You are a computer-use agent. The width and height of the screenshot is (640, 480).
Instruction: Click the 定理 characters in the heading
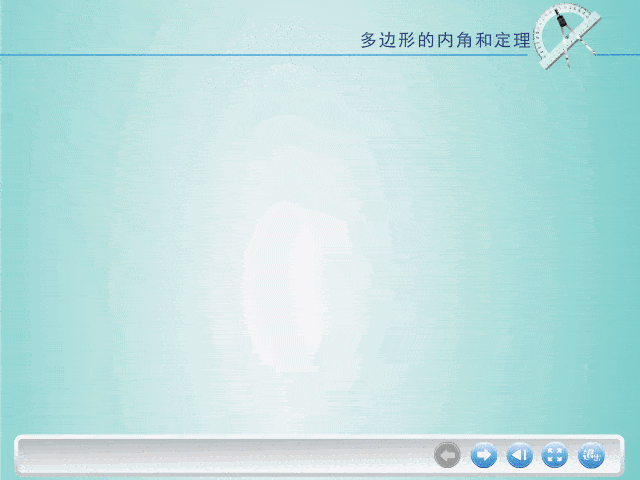512,41
